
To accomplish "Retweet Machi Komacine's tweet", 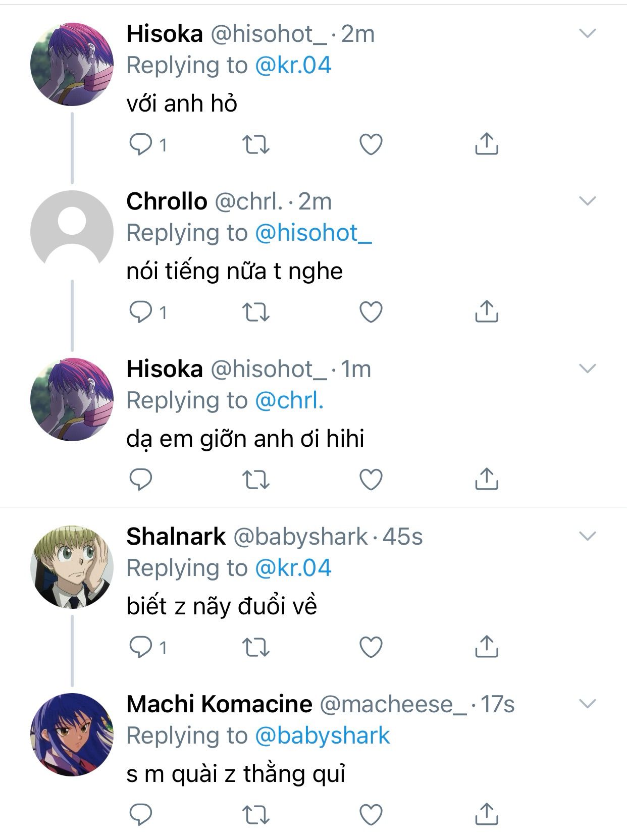I will (x=256, y=814).
